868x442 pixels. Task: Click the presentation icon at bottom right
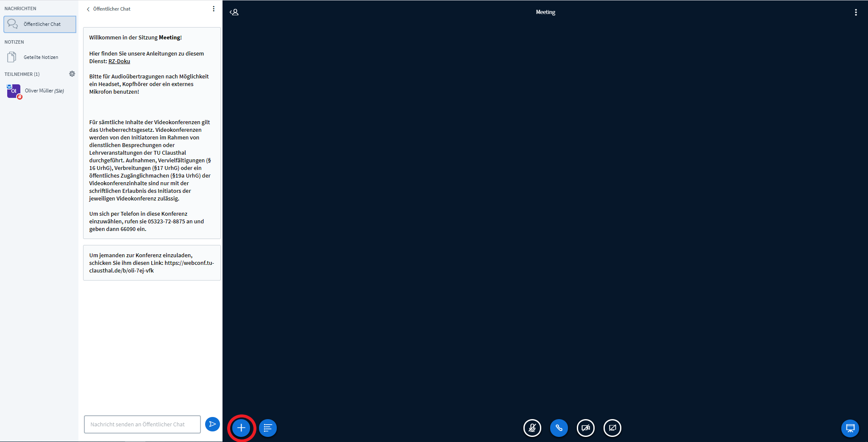[850, 428]
